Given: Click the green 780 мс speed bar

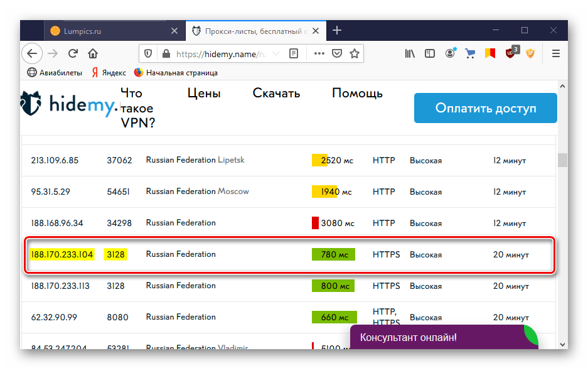Looking at the screenshot, I should (x=333, y=254).
